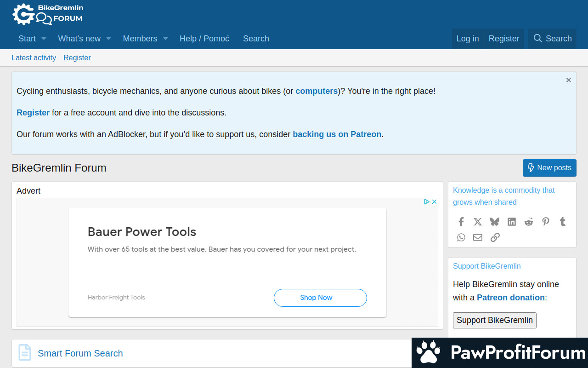Share on Tumblr icon
Image resolution: width=588 pixels, height=368 pixels.
[563, 222]
